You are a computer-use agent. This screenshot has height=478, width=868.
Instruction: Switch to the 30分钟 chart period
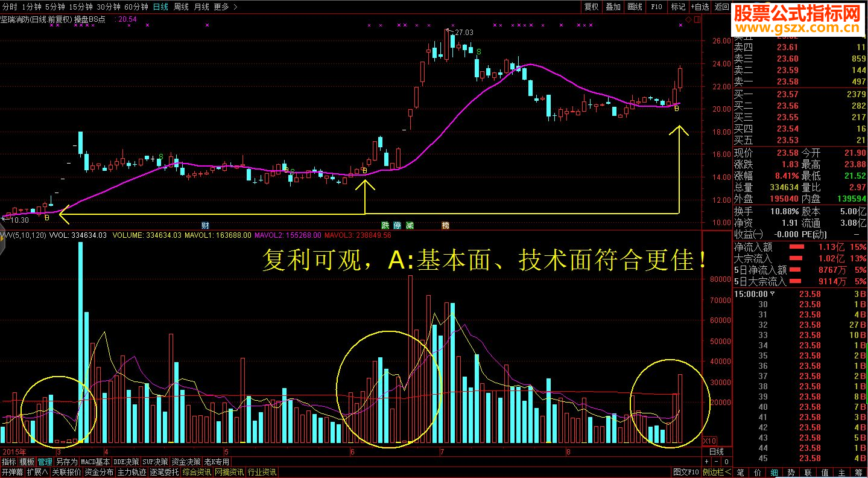(109, 7)
